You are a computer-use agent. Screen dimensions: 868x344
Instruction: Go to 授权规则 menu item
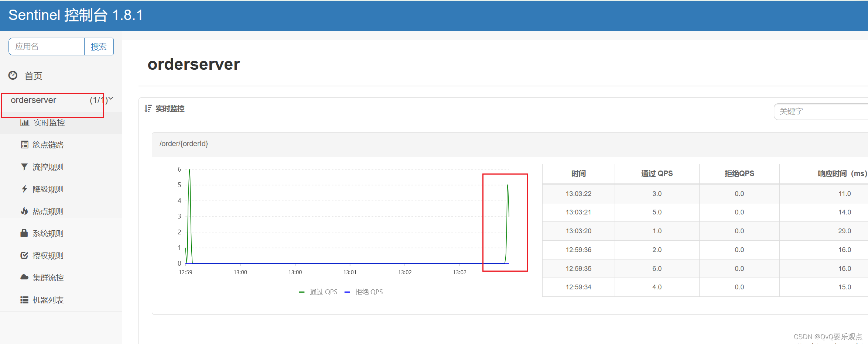click(48, 255)
